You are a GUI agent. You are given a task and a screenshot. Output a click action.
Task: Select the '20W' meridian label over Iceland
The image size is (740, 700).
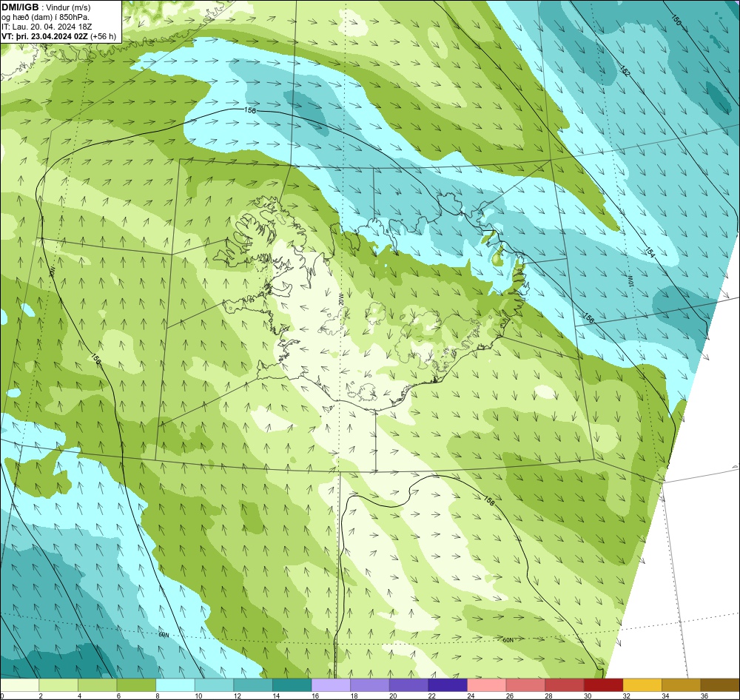click(x=340, y=298)
